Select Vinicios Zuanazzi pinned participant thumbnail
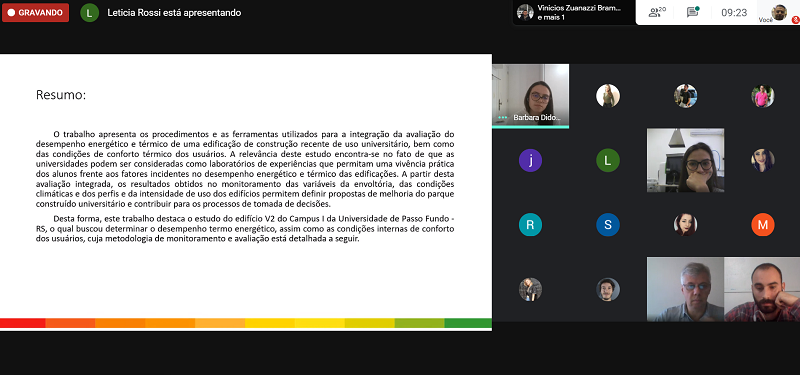This screenshot has width=800, height=375. (525, 12)
